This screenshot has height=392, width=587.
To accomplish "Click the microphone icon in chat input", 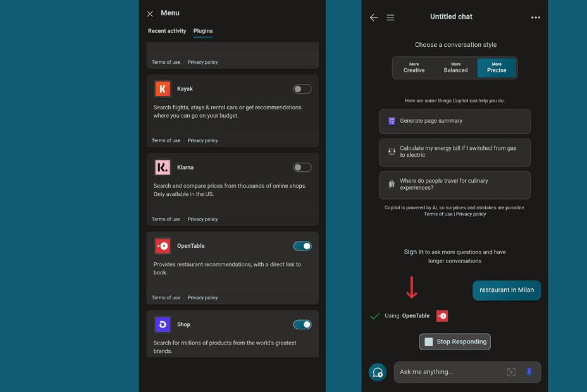I will tap(529, 372).
